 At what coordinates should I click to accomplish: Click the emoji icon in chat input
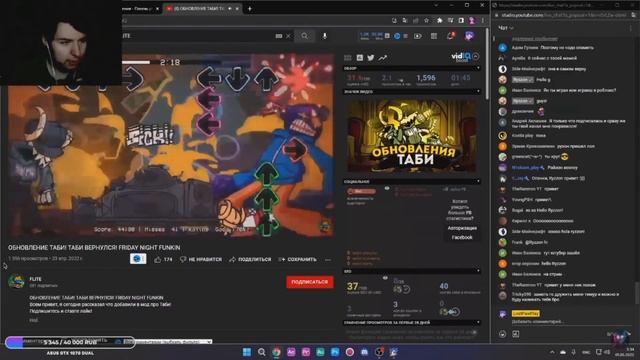pos(502,334)
